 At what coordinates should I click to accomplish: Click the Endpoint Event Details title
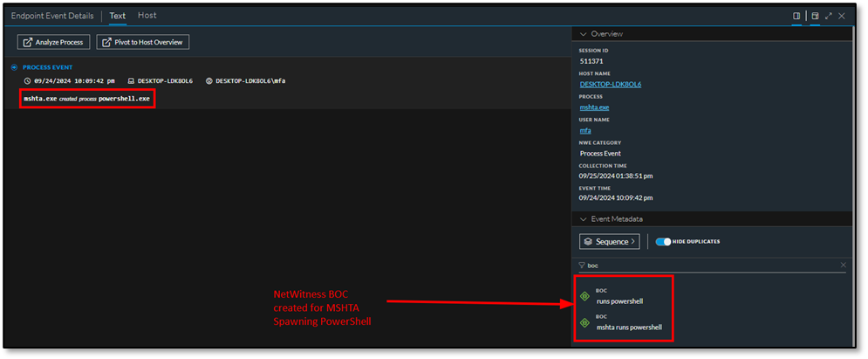point(52,16)
